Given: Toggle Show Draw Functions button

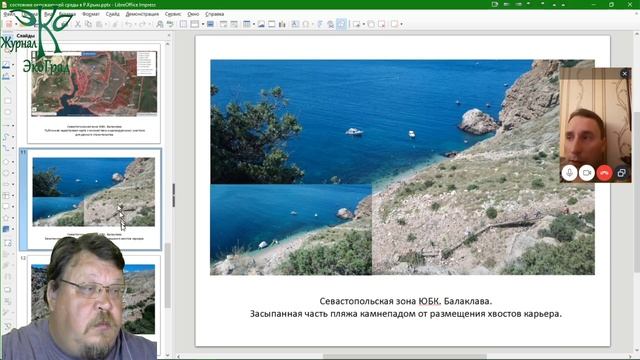Looking at the screenshot, I should pos(341,24).
